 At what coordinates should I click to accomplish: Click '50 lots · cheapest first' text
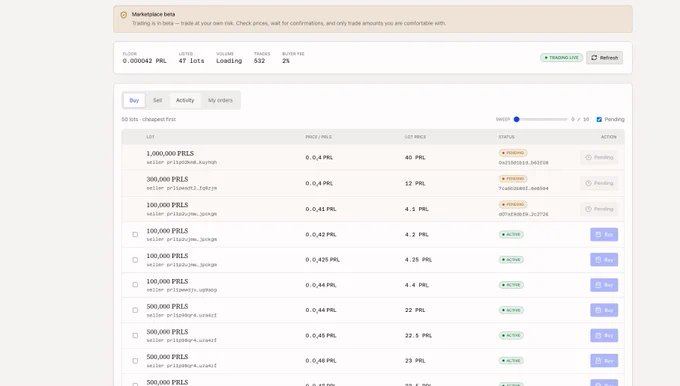pos(149,119)
